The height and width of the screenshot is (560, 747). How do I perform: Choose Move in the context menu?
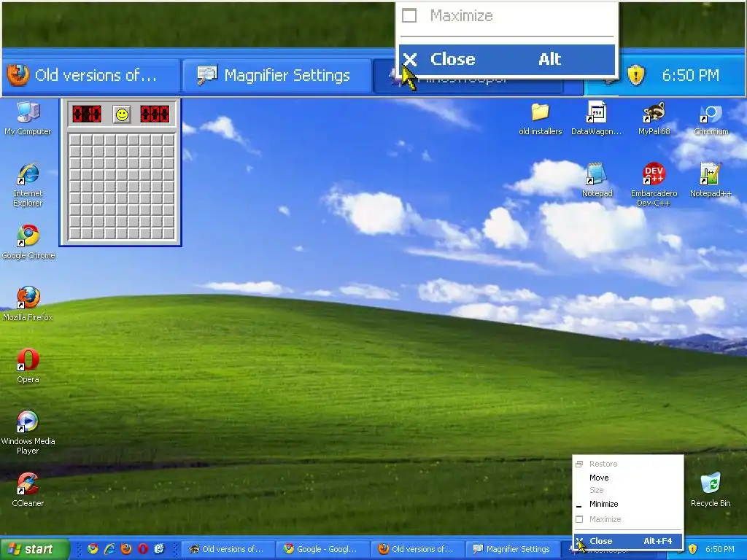pos(628,478)
